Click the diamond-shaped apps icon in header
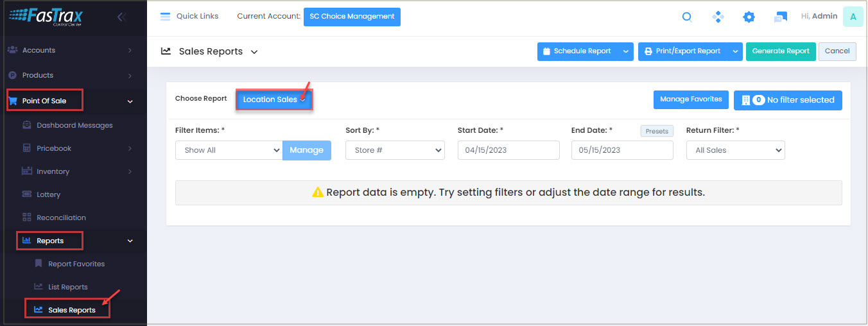 (718, 17)
